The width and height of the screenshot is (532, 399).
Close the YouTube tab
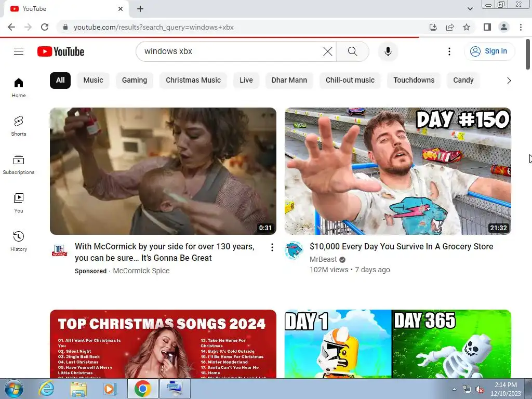121,9
